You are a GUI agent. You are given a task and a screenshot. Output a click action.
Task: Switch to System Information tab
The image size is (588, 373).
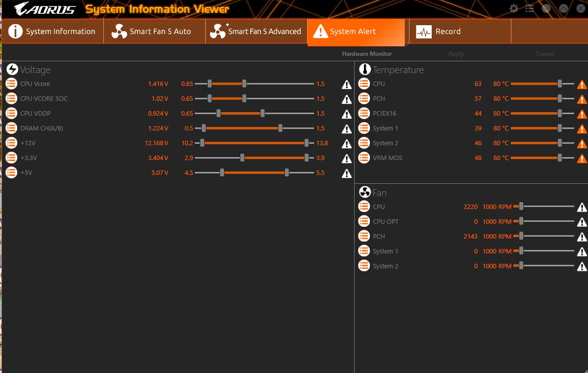tap(52, 32)
